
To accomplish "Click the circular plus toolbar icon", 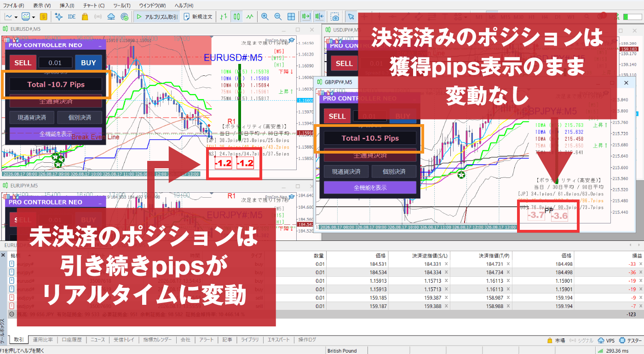I will click(x=124, y=17).
